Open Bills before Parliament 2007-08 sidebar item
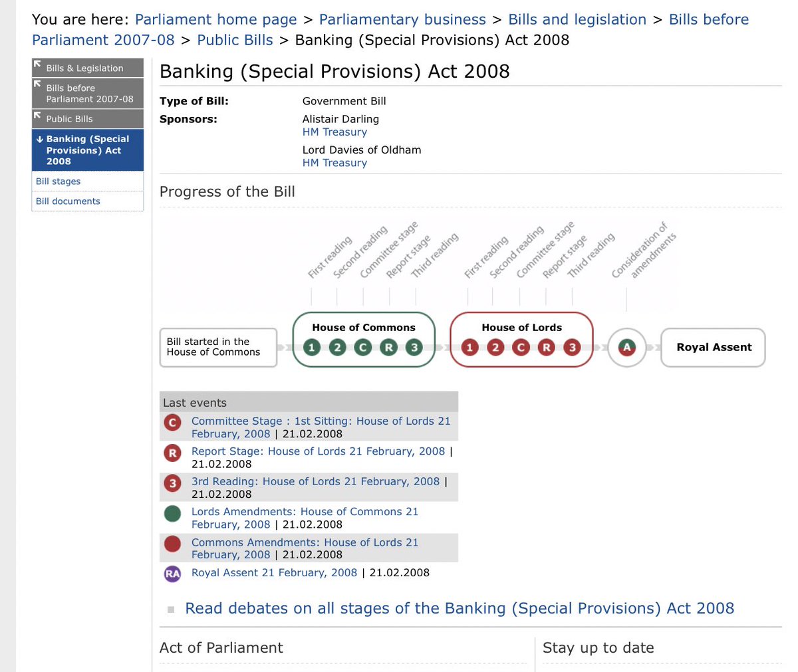 point(88,93)
